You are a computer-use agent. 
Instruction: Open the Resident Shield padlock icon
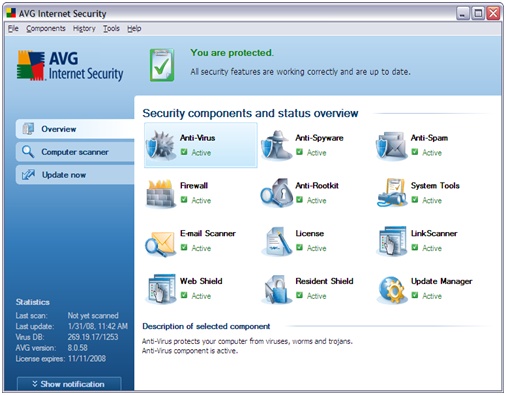[276, 289]
